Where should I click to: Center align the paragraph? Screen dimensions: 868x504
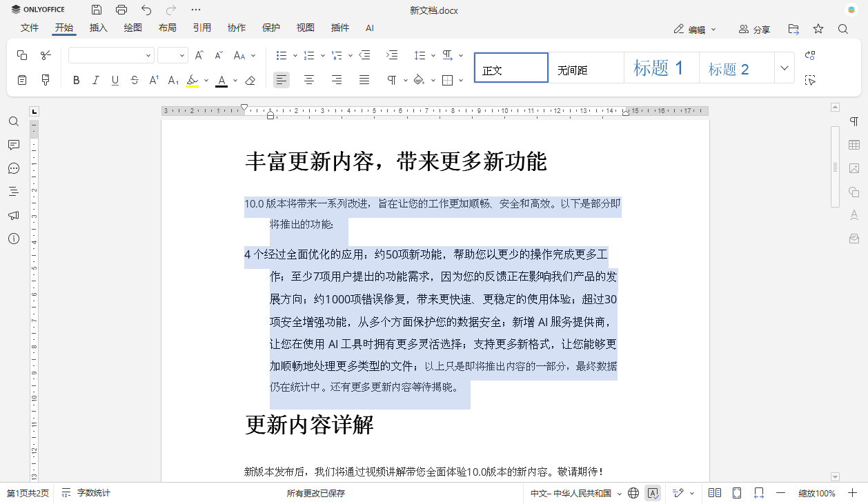tap(309, 80)
